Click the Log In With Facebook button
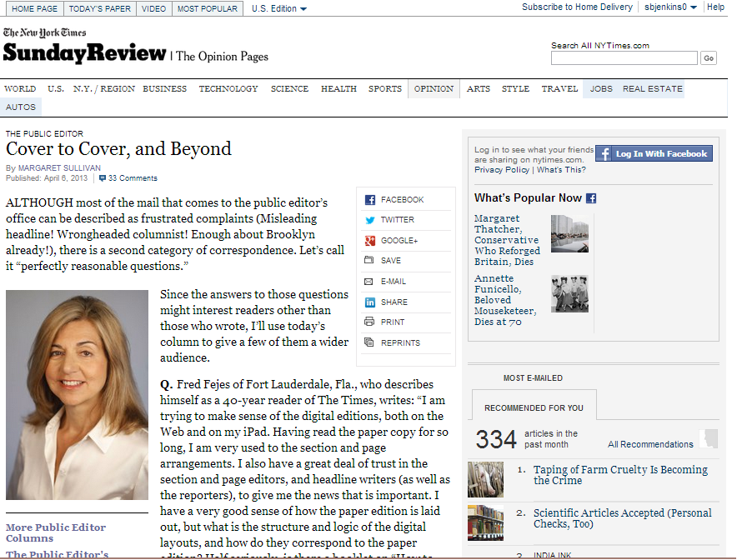This screenshot has height=560, width=737. [x=654, y=153]
